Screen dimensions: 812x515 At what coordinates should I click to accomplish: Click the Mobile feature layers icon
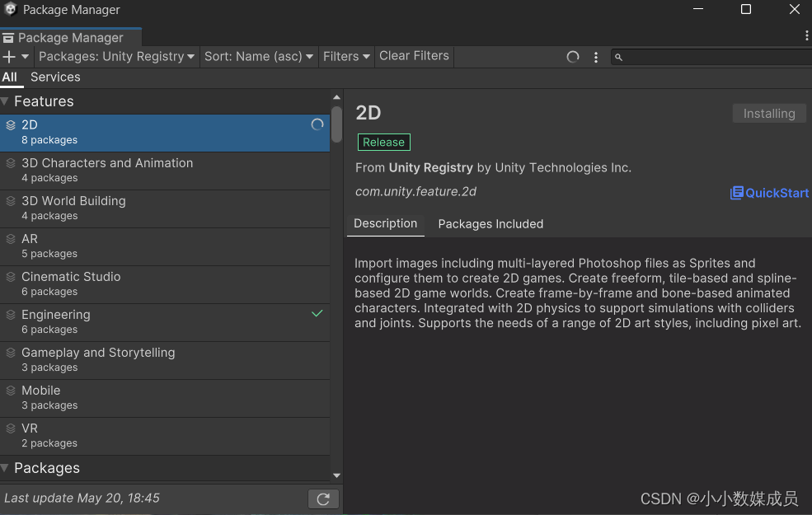(x=11, y=391)
